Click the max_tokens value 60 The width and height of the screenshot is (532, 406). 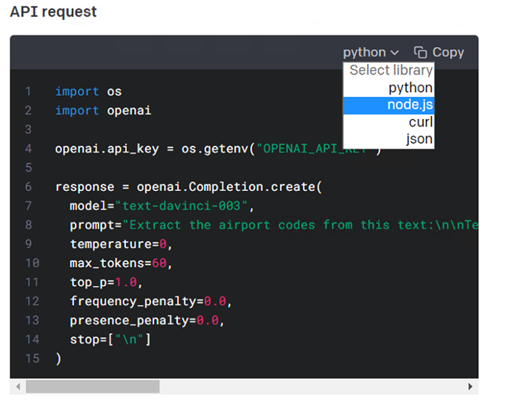pyautogui.click(x=159, y=263)
